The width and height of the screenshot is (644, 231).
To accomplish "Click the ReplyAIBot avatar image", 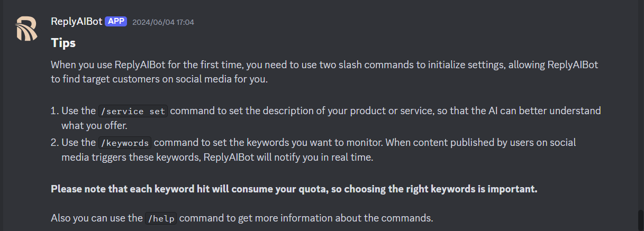I will [x=26, y=29].
